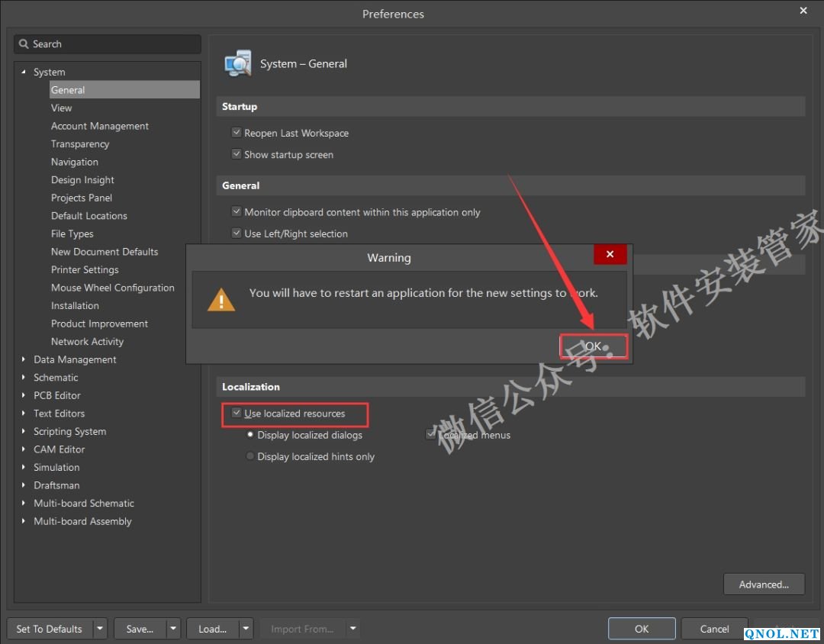Select Display localized hints only
Screen dimensions: 824x644
click(250, 456)
